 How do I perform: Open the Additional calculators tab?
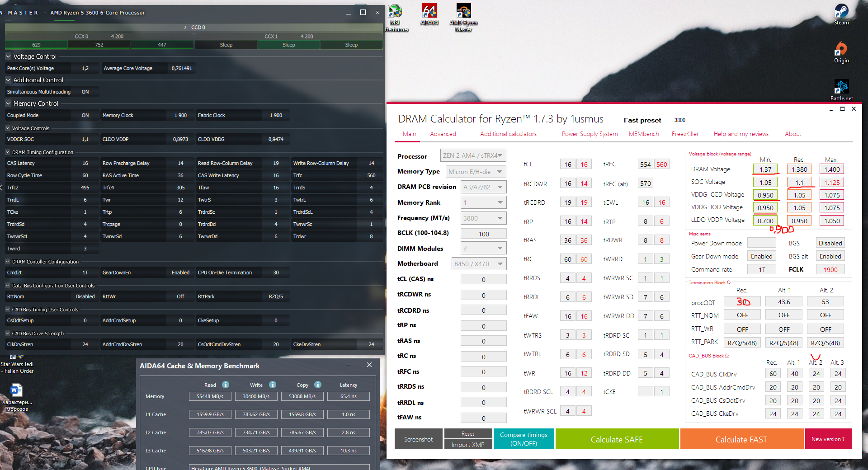(x=508, y=134)
